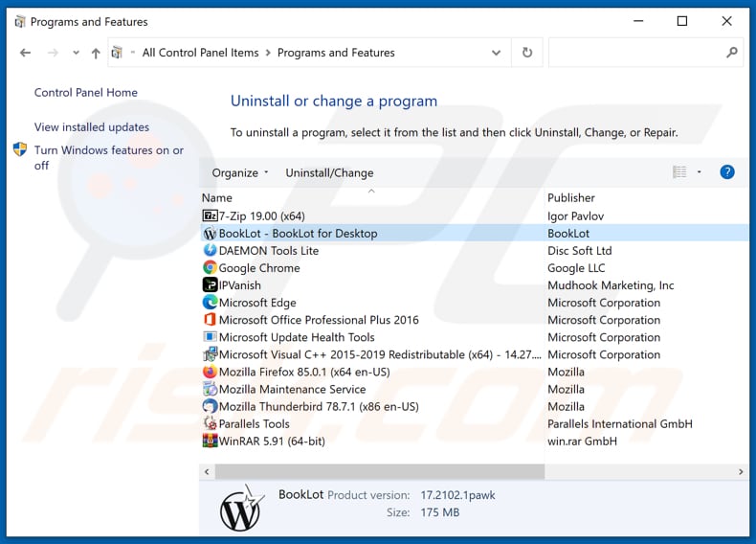Image resolution: width=756 pixels, height=544 pixels.
Task: Click the Visual C++ Redistributable icon
Action: click(x=210, y=354)
